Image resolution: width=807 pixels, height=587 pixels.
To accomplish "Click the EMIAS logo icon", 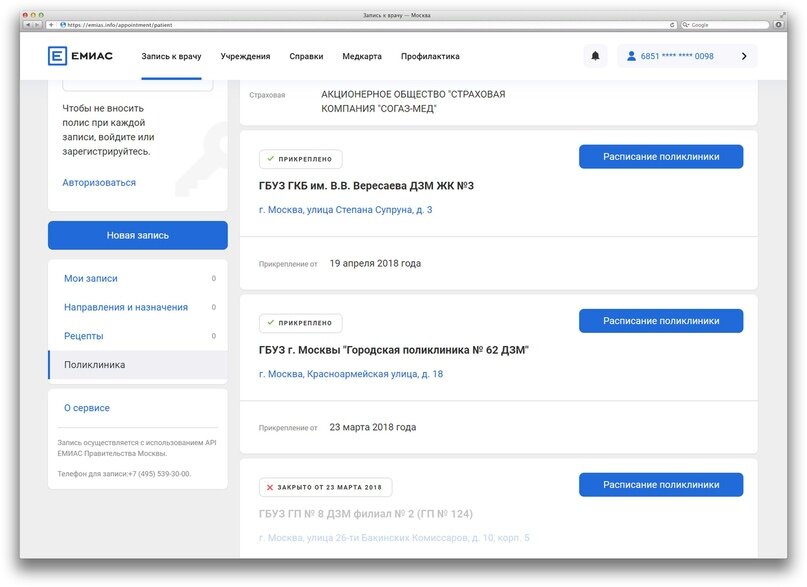I will coord(57,56).
